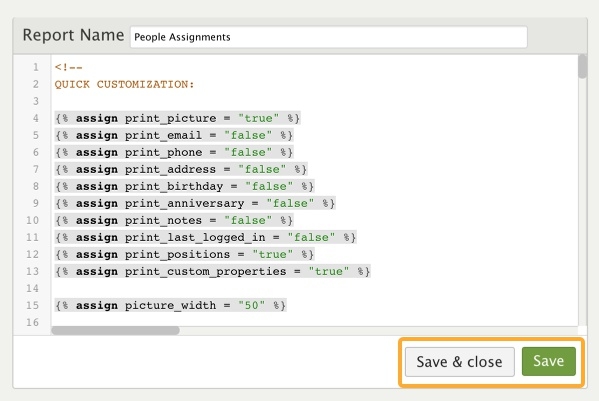Click the print_positions code line

(x=185, y=254)
